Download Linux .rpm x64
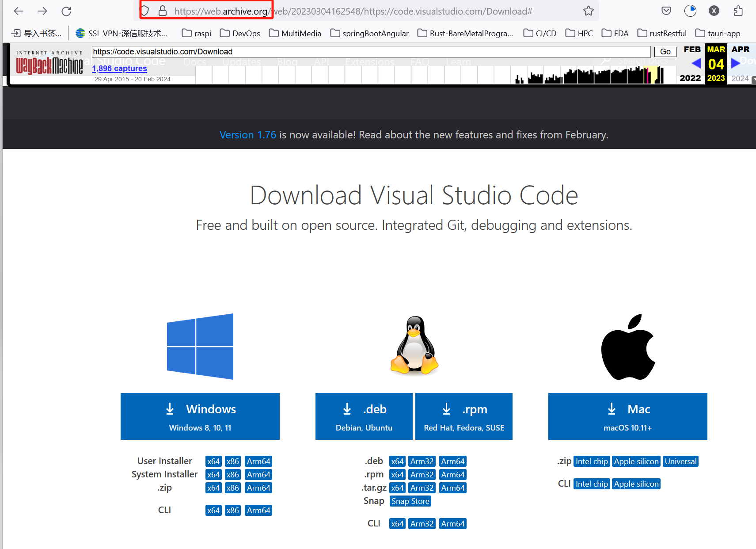 coord(397,475)
